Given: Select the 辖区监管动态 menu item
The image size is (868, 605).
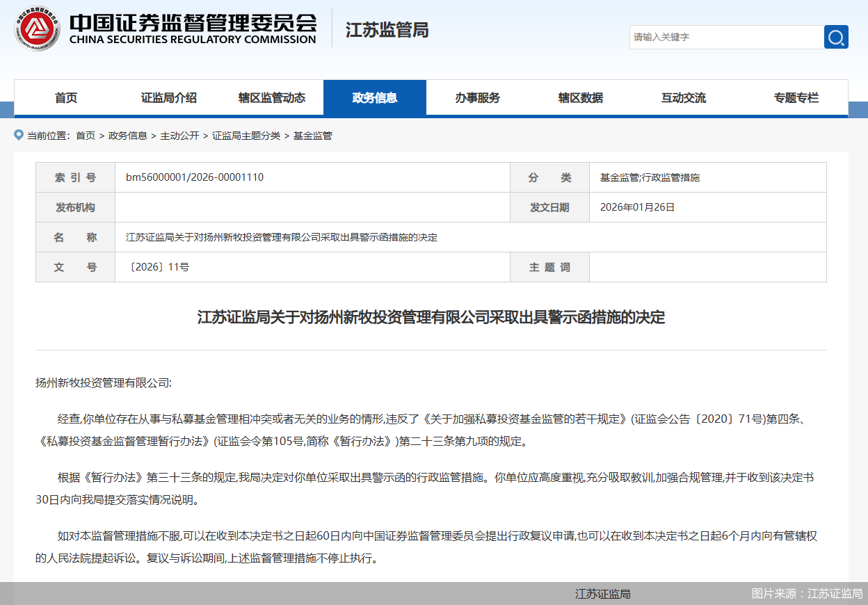Looking at the screenshot, I should point(272,97).
